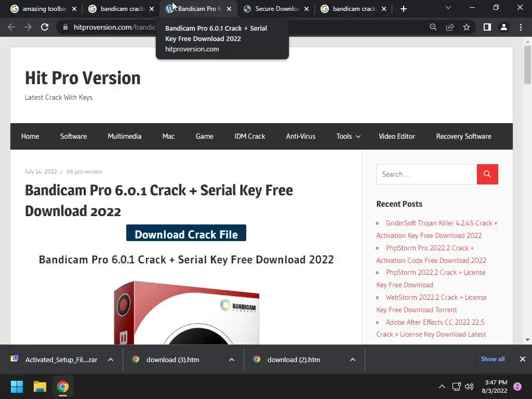Open PhpStorm 2022.2 Crack + License post
532x399 pixels.
click(431, 278)
